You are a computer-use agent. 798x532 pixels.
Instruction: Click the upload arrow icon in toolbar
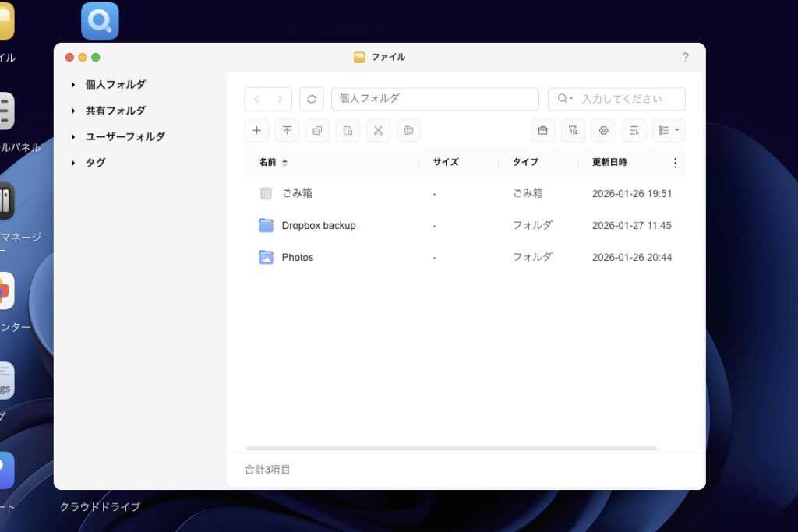point(287,130)
